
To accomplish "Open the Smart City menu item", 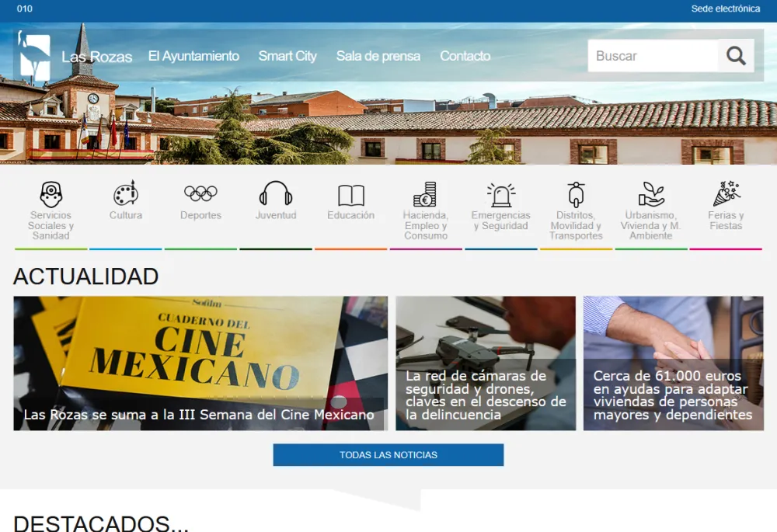I will click(x=287, y=56).
